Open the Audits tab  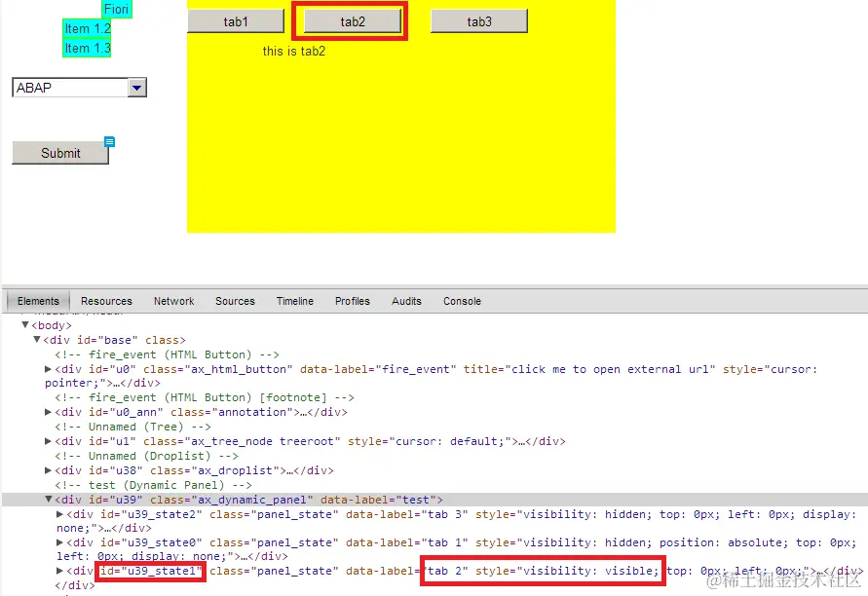point(406,301)
